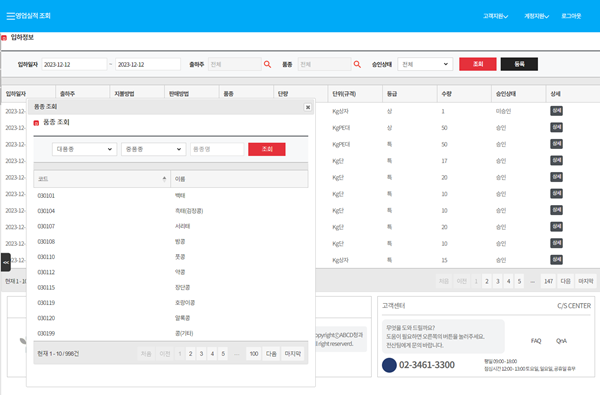The height and width of the screenshot is (395, 600).
Task: Expand the 계정지원 menu
Action: click(x=536, y=16)
